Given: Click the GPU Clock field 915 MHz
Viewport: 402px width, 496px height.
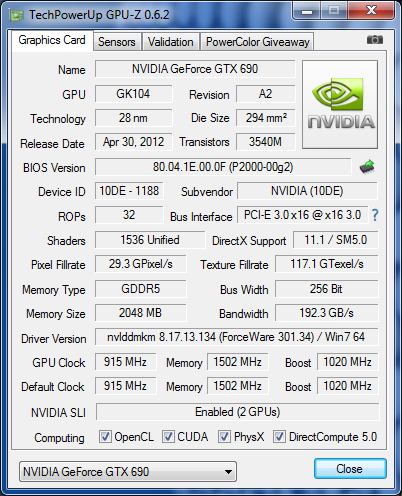Looking at the screenshot, I should 125,362.
